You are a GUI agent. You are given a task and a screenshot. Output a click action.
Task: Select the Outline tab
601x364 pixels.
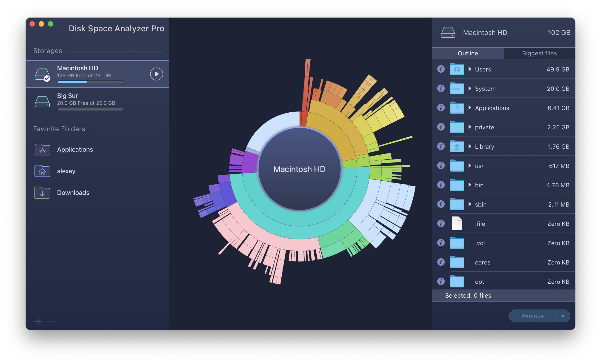tap(468, 53)
